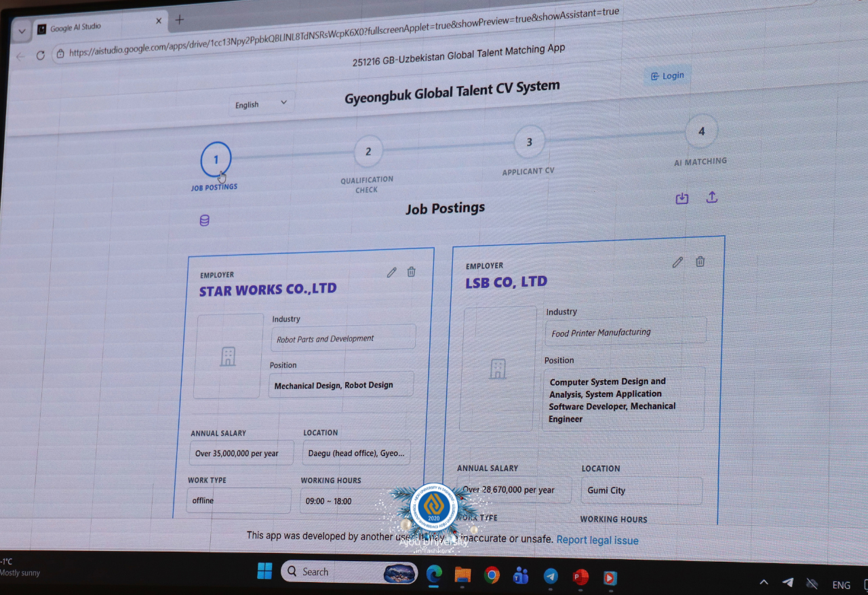Expand the system tray hidden icons
The image size is (868, 595).
point(764,582)
